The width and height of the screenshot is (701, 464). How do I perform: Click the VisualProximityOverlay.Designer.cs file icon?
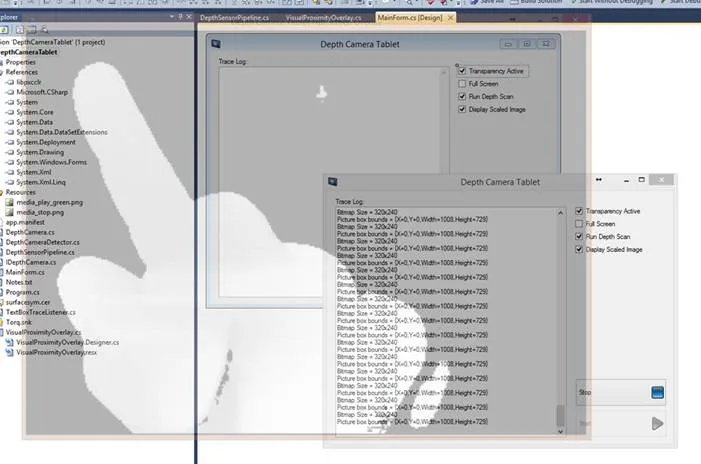pos(9,342)
